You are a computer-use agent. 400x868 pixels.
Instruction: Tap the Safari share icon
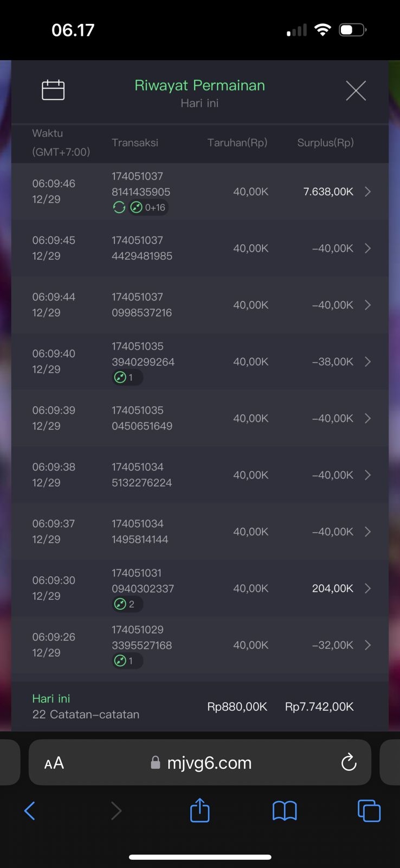point(199,810)
